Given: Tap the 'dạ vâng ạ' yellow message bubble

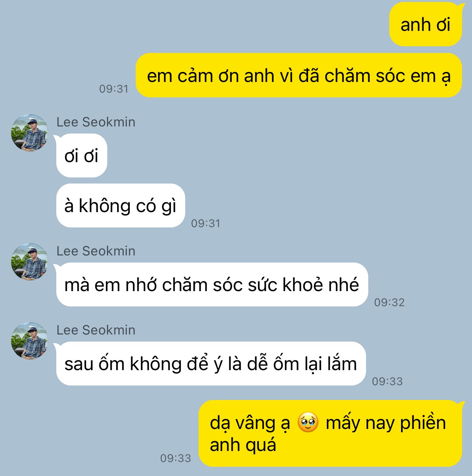Looking at the screenshot, I should point(330,433).
